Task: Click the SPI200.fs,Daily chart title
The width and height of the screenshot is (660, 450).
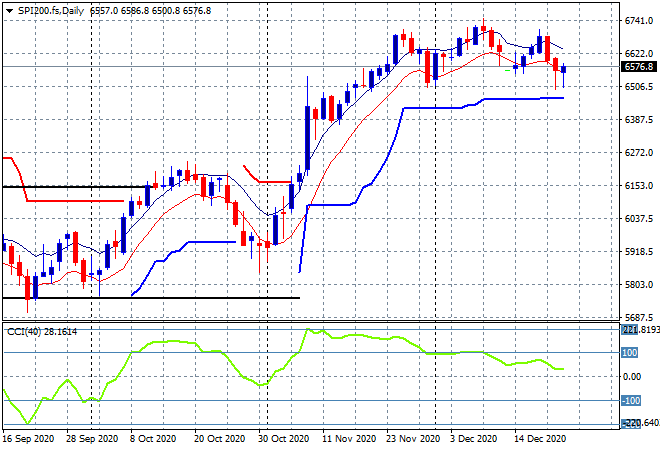Action: pos(51,11)
